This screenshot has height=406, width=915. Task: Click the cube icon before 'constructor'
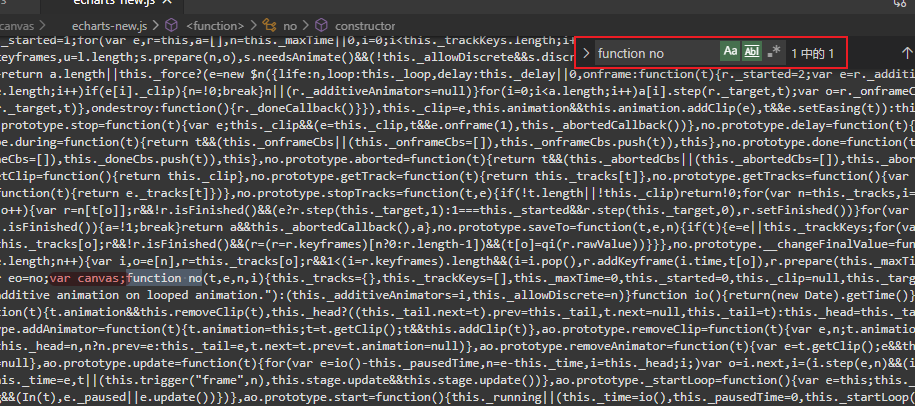[x=322, y=26]
